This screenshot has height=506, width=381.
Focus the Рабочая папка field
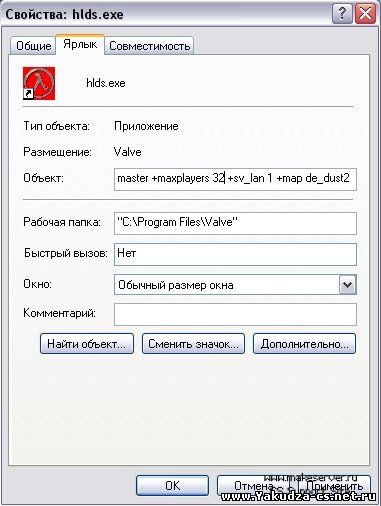pyautogui.click(x=235, y=223)
